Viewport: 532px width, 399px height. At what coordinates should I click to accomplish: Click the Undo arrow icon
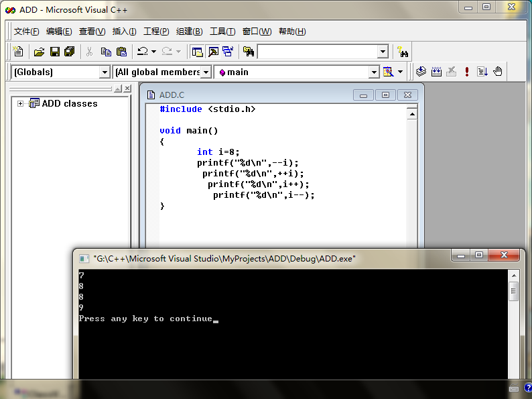[x=143, y=52]
